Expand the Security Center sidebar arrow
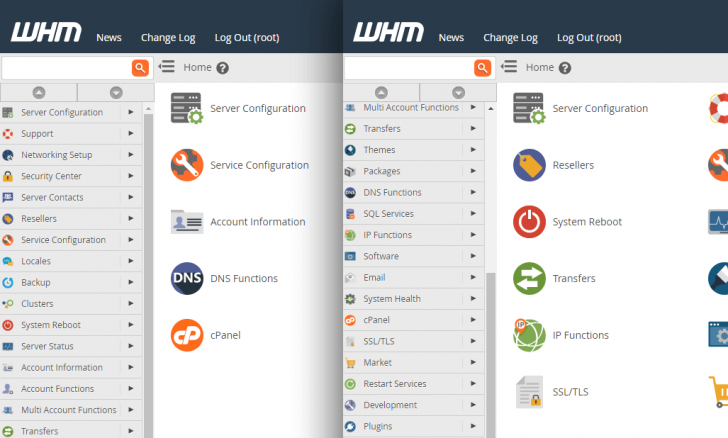The width and height of the screenshot is (728, 438). click(x=131, y=176)
